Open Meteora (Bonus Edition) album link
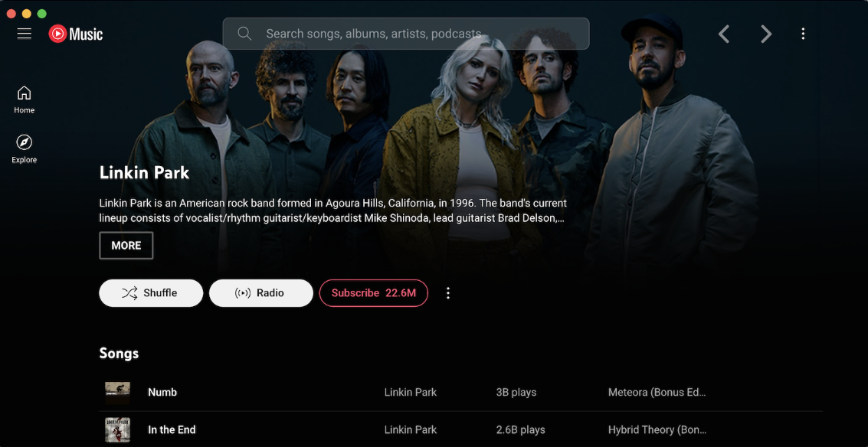Image resolution: width=868 pixels, height=447 pixels. [x=657, y=392]
